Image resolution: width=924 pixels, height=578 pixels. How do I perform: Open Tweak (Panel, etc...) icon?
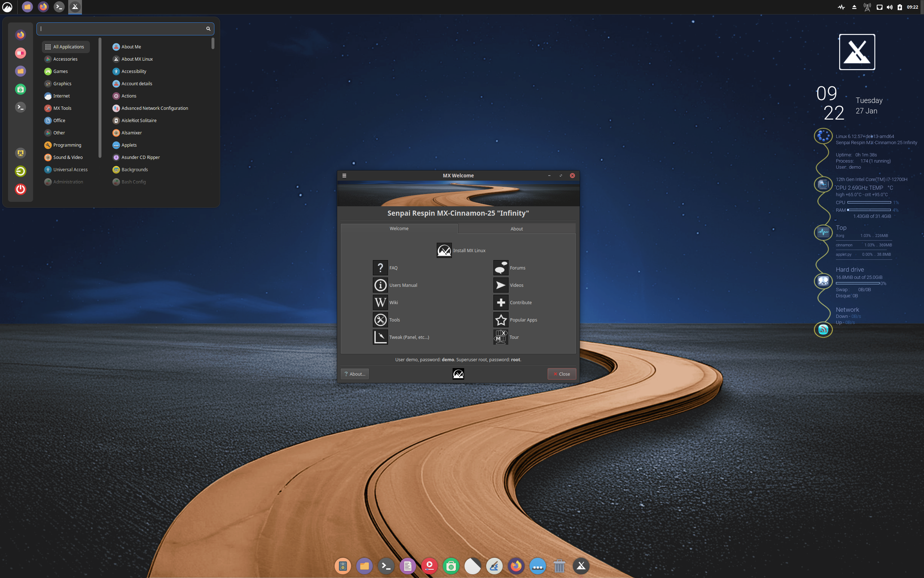(380, 337)
